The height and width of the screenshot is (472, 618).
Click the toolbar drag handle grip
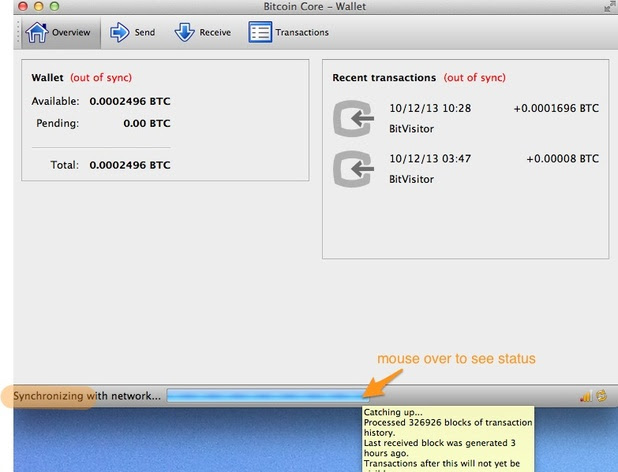pos(18,32)
